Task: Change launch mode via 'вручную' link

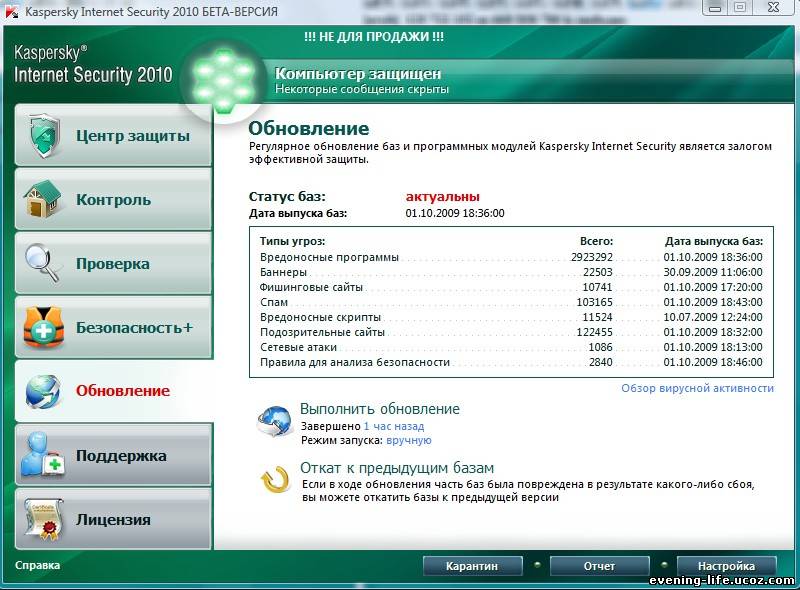Action: tap(409, 440)
